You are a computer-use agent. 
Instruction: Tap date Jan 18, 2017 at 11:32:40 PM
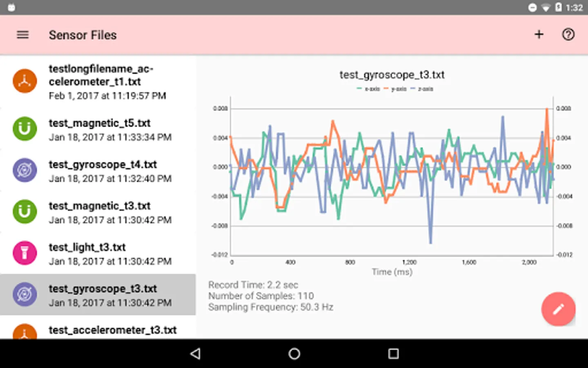click(x=110, y=178)
